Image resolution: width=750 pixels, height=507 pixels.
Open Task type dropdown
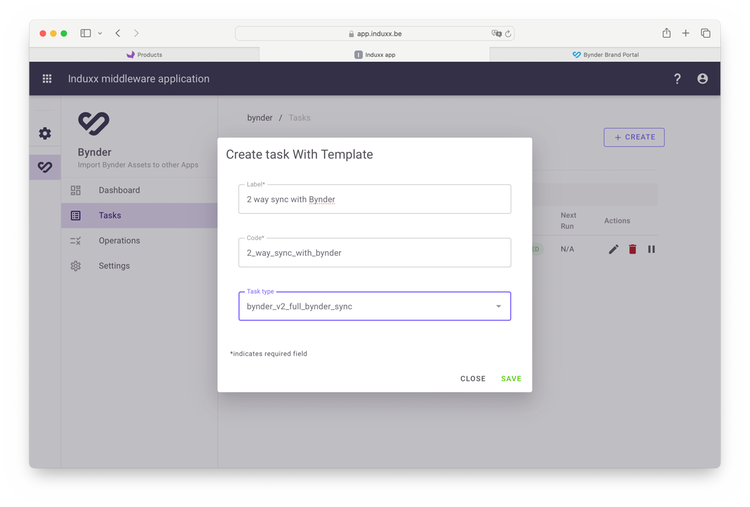[x=375, y=306]
